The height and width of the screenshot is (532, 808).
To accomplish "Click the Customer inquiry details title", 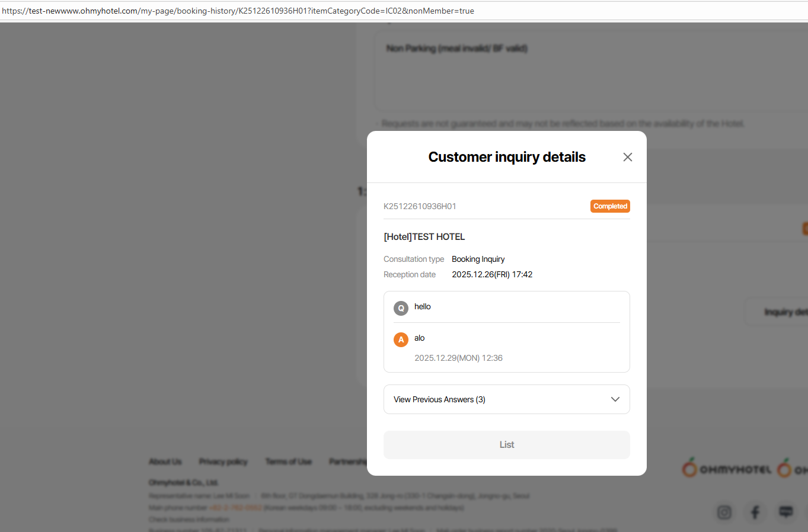I will pyautogui.click(x=507, y=157).
